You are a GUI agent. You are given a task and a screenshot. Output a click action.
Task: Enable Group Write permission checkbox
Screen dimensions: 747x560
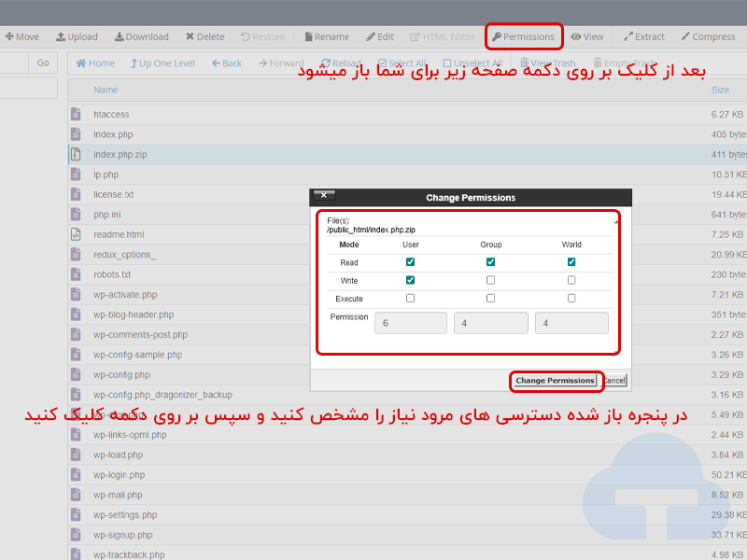(490, 280)
